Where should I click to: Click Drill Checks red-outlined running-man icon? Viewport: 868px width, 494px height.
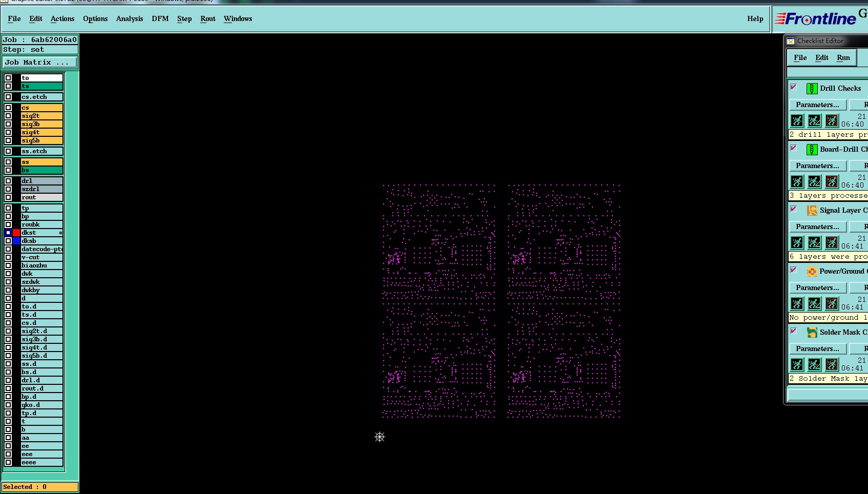click(832, 120)
